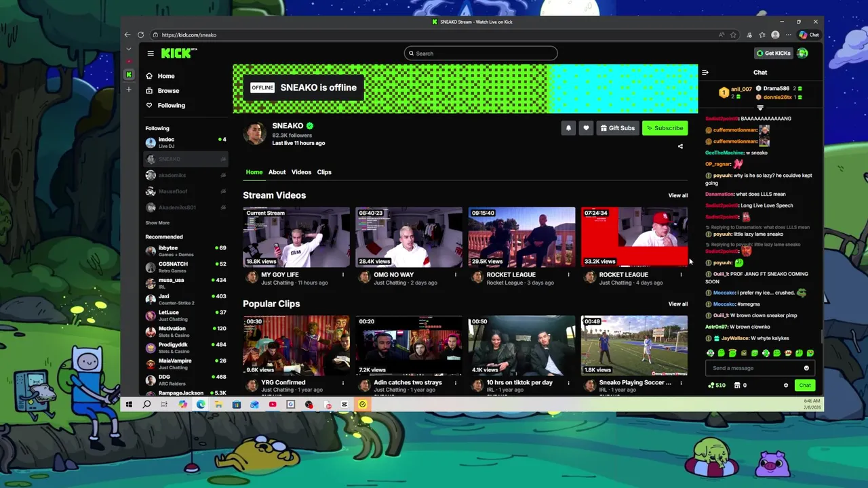Open the Kick hamburger menu
This screenshot has width=868, height=488.
151,54
